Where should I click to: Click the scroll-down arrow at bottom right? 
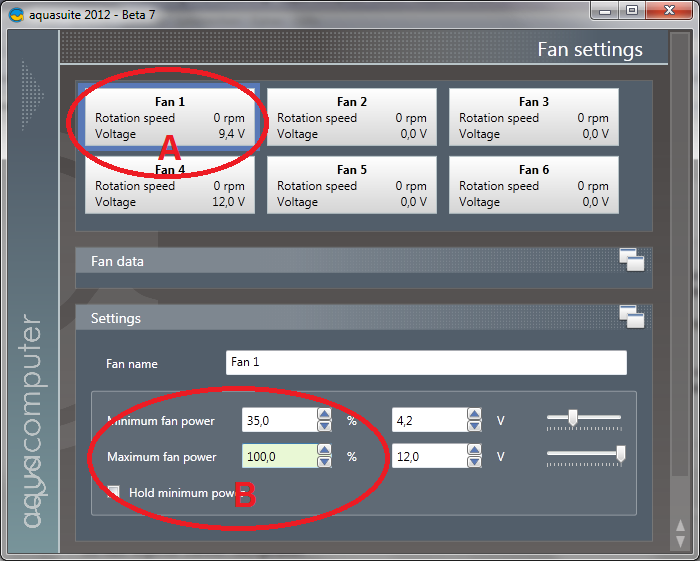tap(680, 541)
